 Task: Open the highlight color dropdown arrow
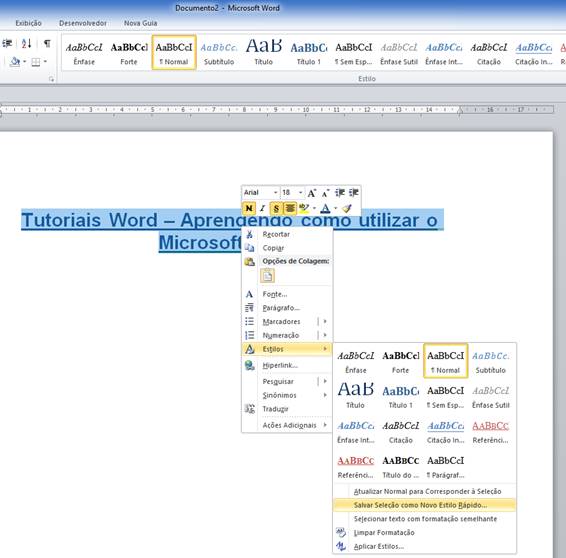[314, 208]
